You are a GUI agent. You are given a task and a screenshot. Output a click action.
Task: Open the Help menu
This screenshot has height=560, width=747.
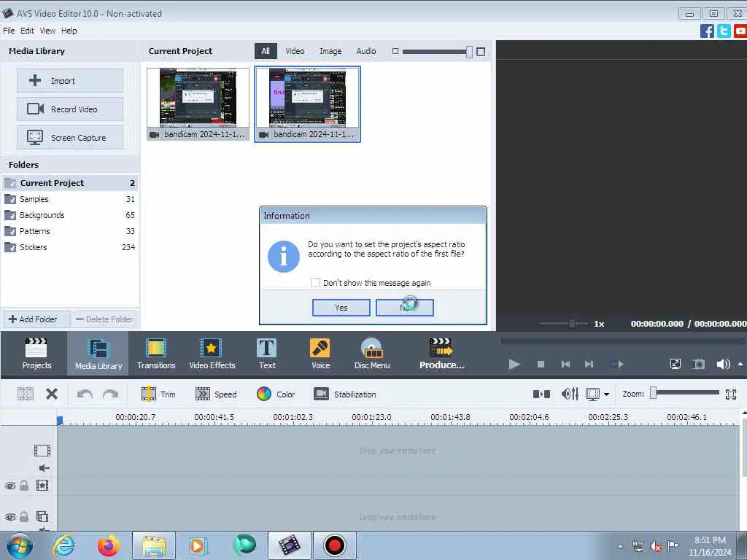click(x=69, y=31)
